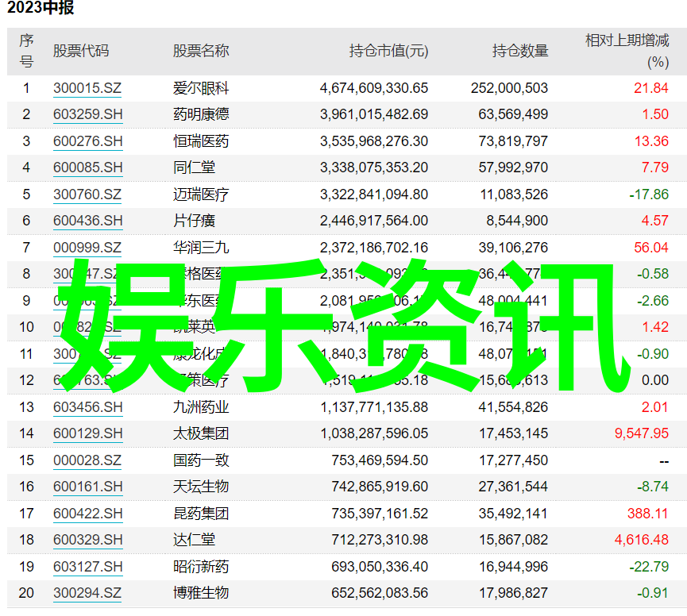The width and height of the screenshot is (687, 616).
Task: Open the 300015.SZ stock code link
Action: [87, 88]
